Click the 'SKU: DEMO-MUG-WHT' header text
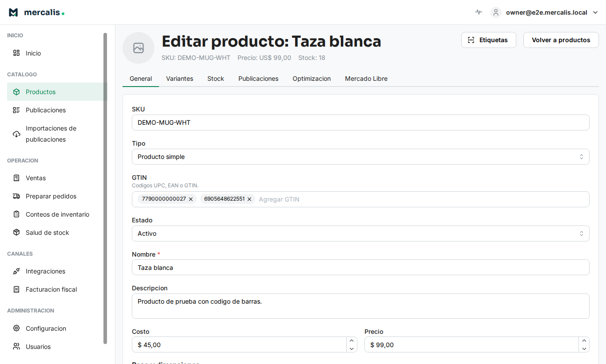The height and width of the screenshot is (364, 606). [196, 58]
